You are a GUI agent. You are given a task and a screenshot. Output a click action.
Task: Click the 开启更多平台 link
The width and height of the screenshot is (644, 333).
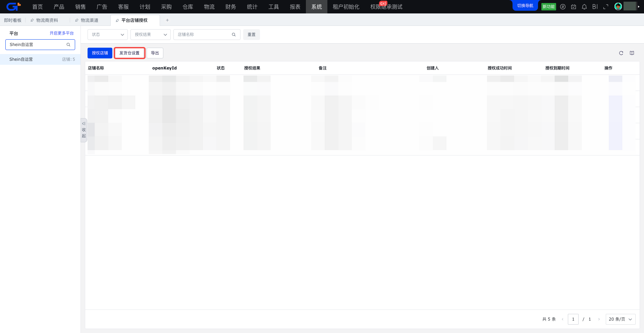(62, 33)
